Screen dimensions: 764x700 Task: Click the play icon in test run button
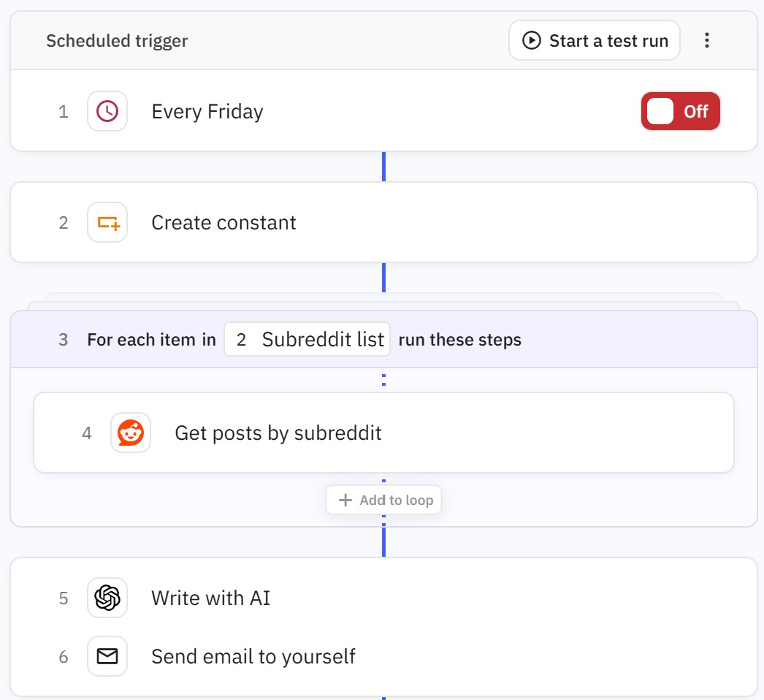click(532, 40)
